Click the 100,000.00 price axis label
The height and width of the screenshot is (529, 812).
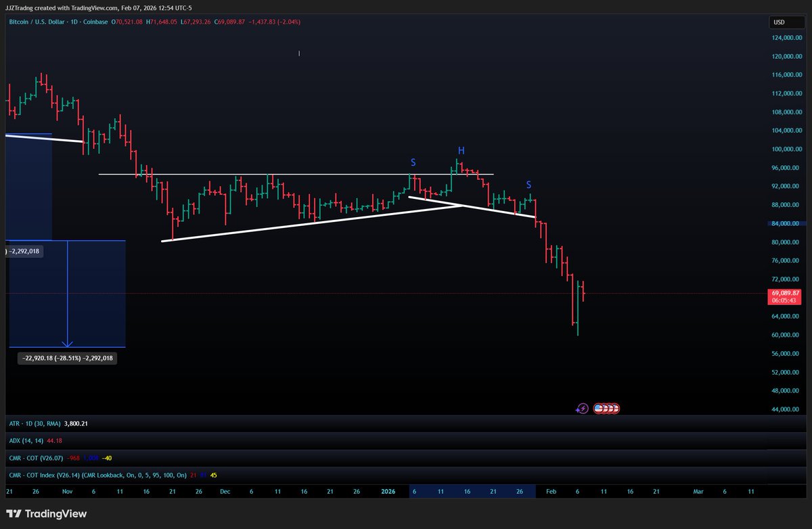(x=786, y=149)
